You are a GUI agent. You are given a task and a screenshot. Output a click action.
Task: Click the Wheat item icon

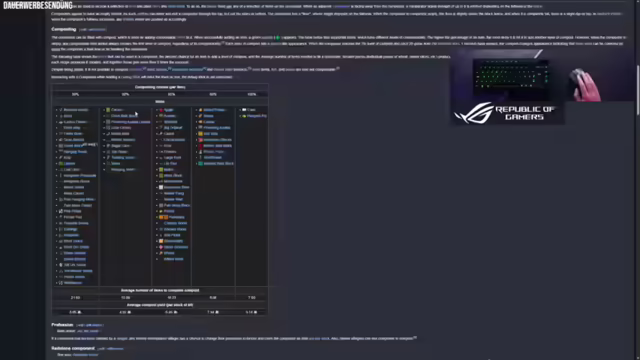pos(161,253)
